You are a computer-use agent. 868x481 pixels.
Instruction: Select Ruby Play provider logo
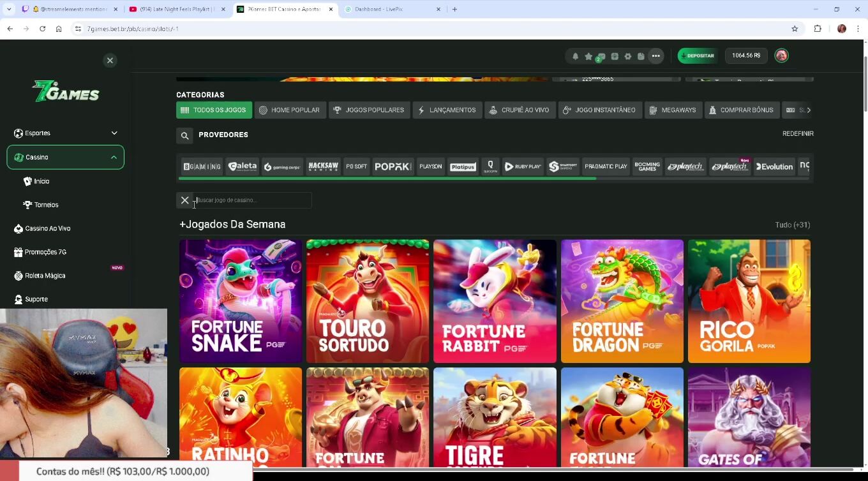(523, 166)
